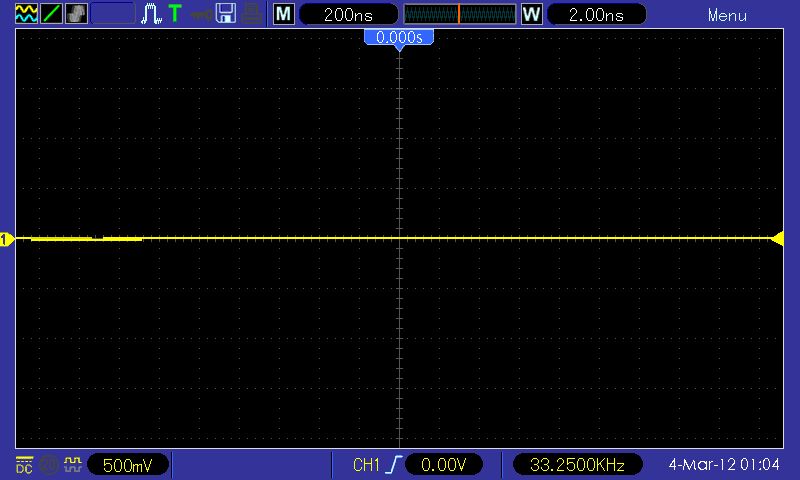This screenshot has height=480, width=800.
Task: Click the CH1 trigger source label
Action: (x=366, y=465)
